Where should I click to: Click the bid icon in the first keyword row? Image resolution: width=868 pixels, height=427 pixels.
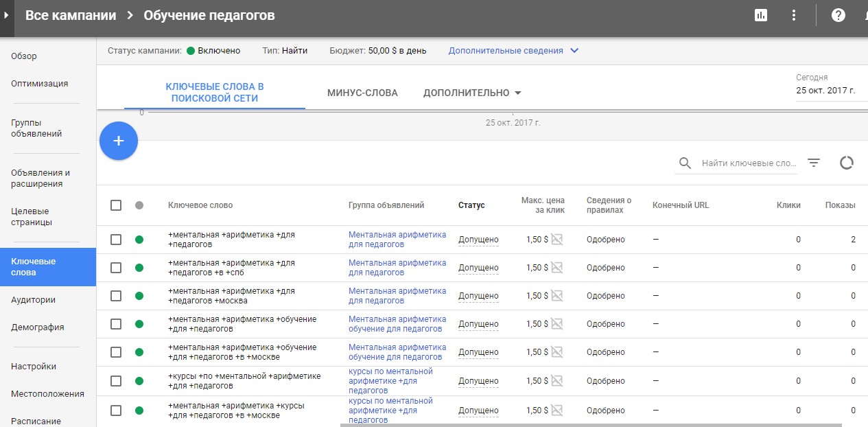pyautogui.click(x=557, y=240)
